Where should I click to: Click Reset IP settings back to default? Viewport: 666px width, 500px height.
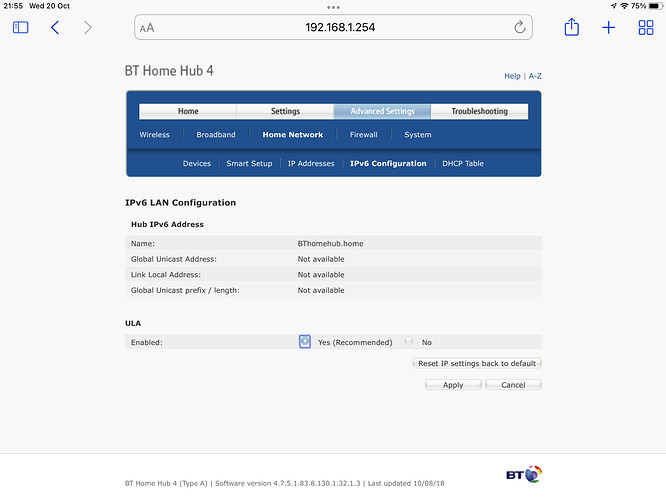(477, 364)
